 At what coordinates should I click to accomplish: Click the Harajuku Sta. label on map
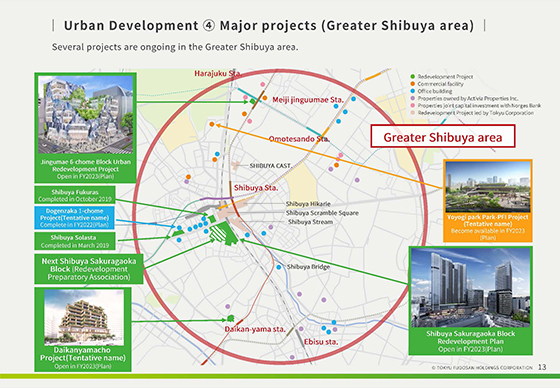tap(218, 74)
